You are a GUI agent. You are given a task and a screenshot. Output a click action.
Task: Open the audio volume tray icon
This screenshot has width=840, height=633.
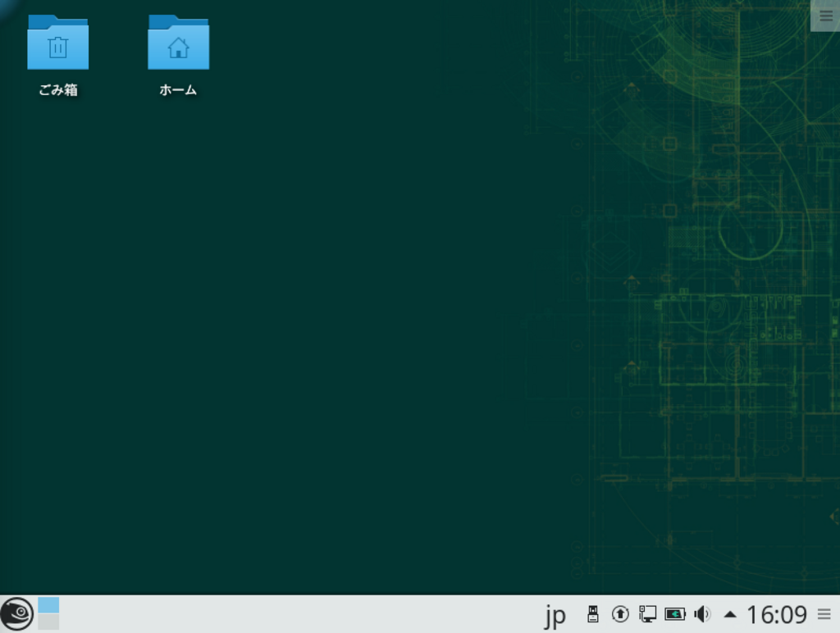(x=702, y=613)
